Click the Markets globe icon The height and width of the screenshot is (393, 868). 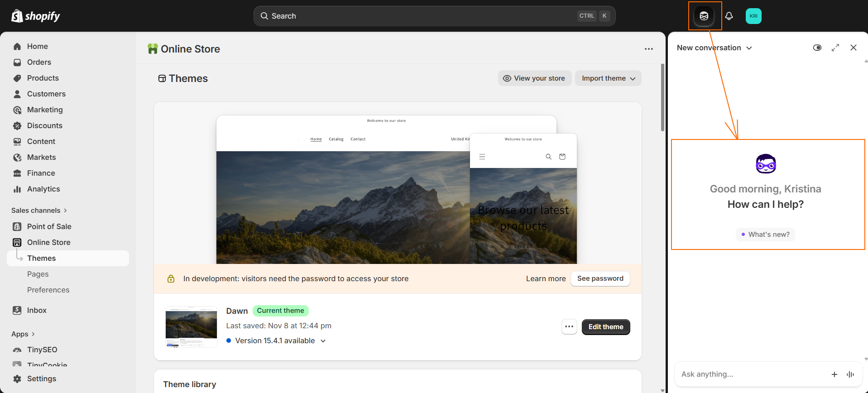tap(17, 157)
